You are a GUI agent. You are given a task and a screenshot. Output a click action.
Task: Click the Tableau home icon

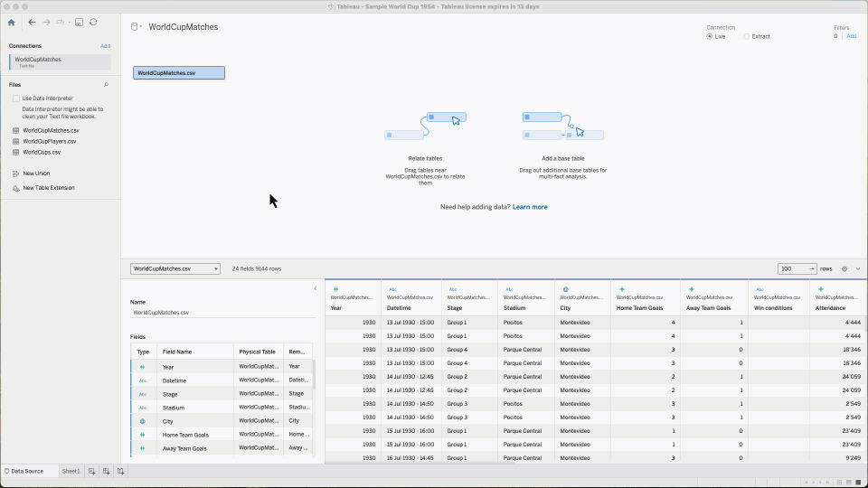tap(12, 23)
